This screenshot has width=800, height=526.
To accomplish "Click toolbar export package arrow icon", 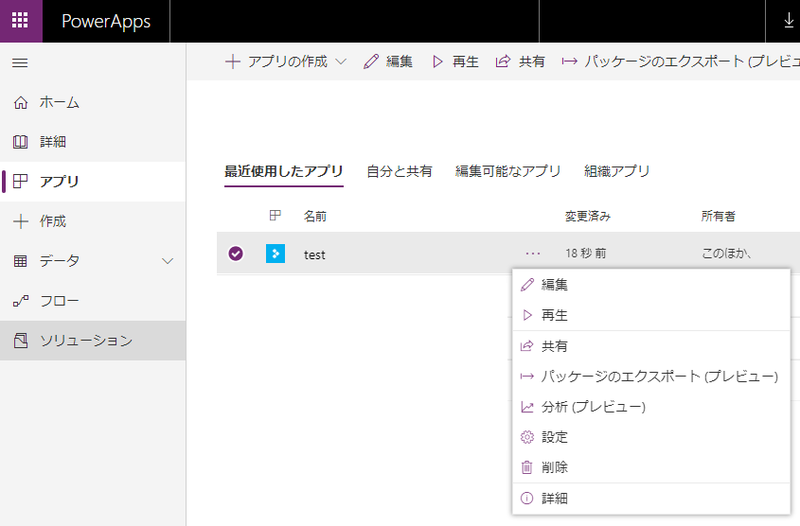I will 569,62.
